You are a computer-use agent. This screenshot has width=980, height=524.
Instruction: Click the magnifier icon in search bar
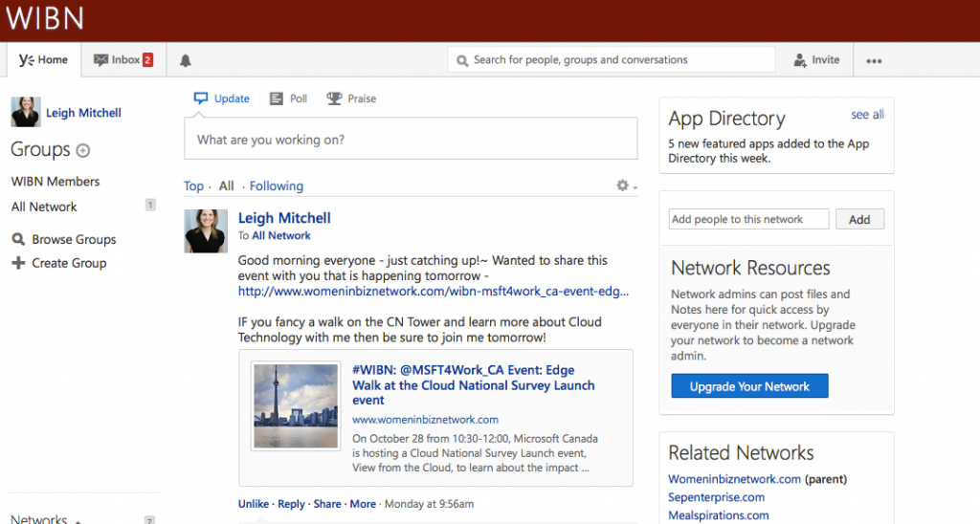(462, 60)
